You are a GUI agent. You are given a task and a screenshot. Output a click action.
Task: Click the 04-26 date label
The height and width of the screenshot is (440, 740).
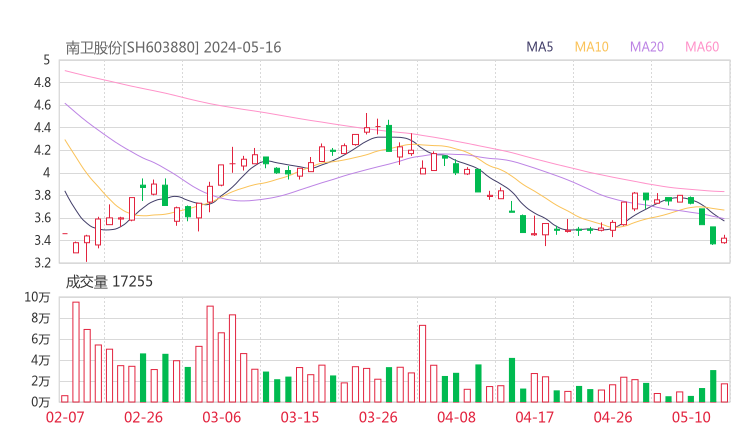click(613, 417)
